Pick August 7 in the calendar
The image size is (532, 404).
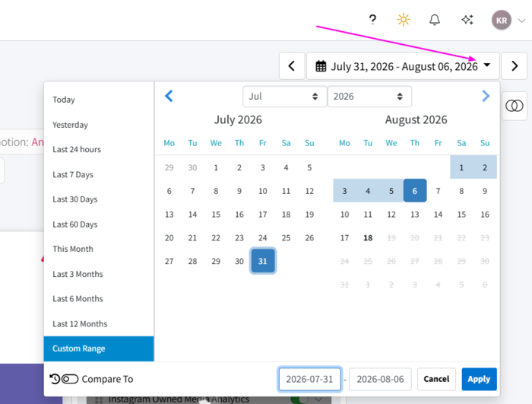[x=438, y=191]
